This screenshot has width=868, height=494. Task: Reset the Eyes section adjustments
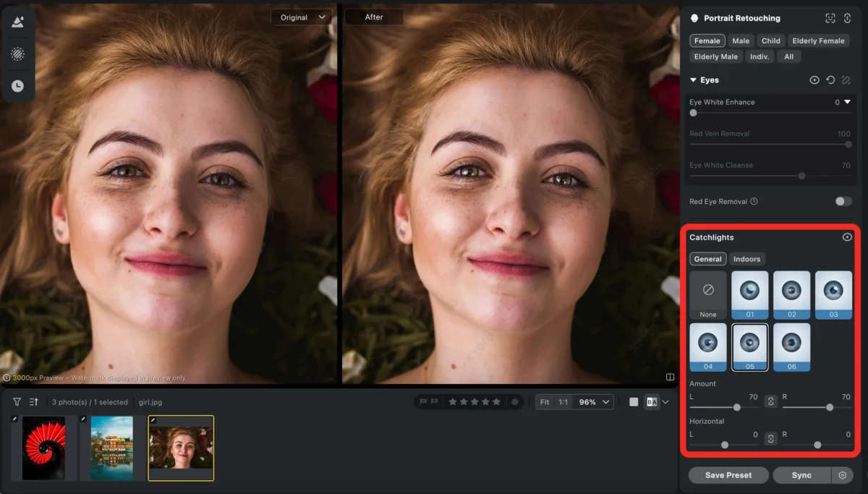coord(830,80)
